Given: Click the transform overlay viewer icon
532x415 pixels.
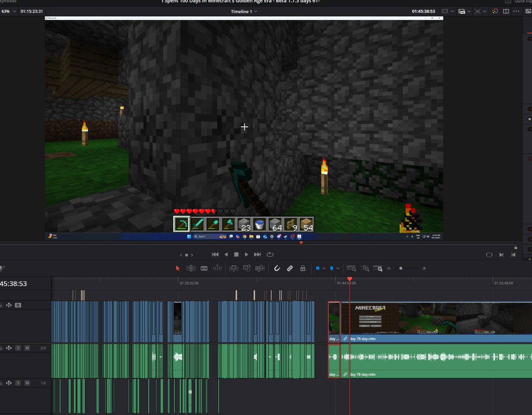Looking at the screenshot, I should (478, 11).
